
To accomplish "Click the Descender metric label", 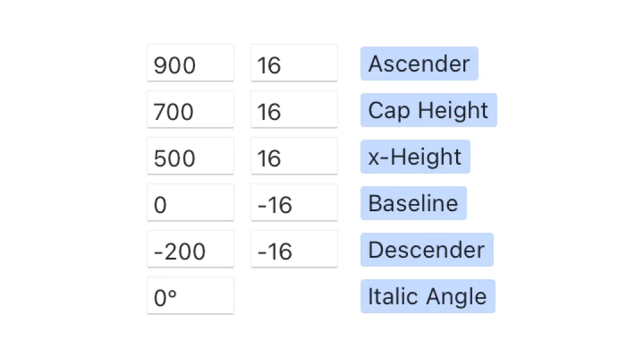I will tap(427, 249).
